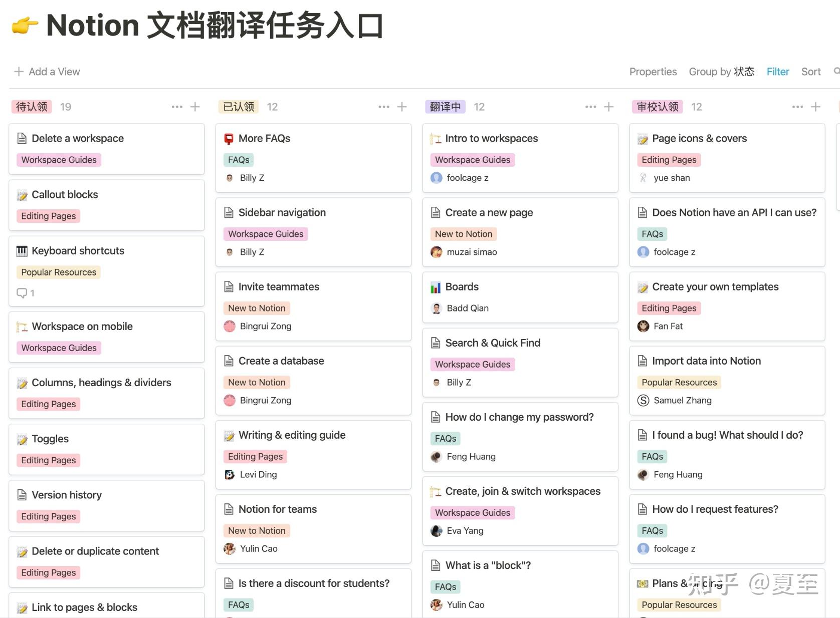Open the Properties menu
The width and height of the screenshot is (840, 618).
(653, 71)
